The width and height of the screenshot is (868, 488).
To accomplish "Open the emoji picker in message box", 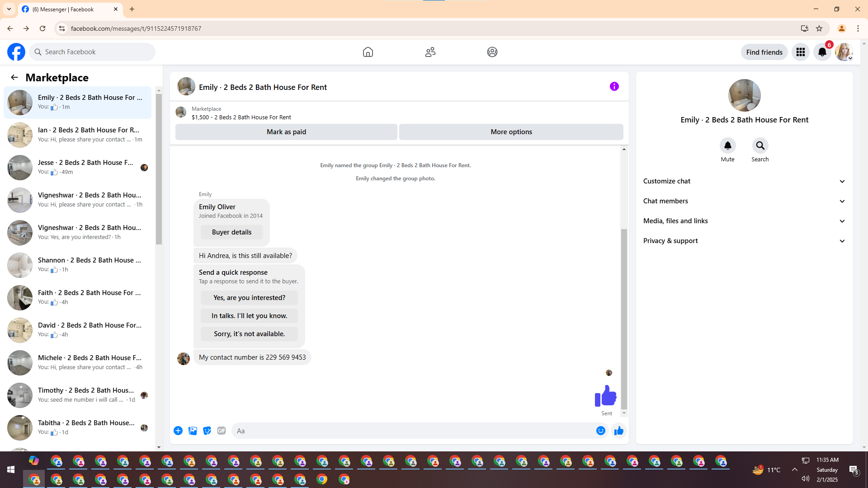I will click(x=600, y=431).
